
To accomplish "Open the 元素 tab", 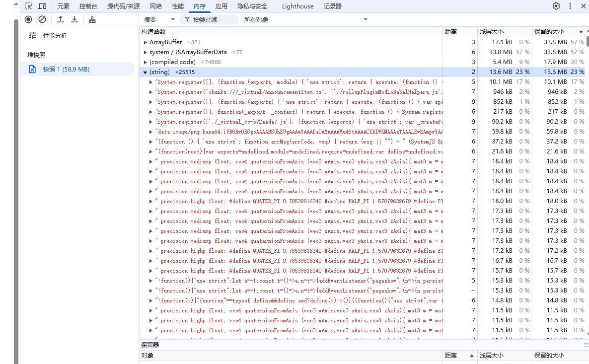I will pos(64,6).
